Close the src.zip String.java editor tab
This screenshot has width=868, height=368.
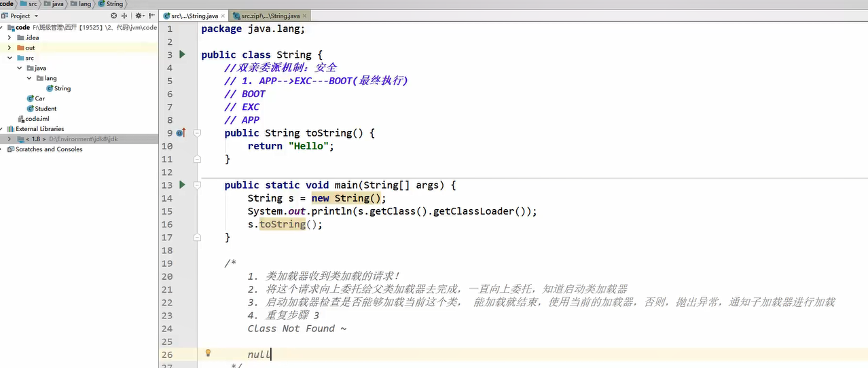pos(303,15)
